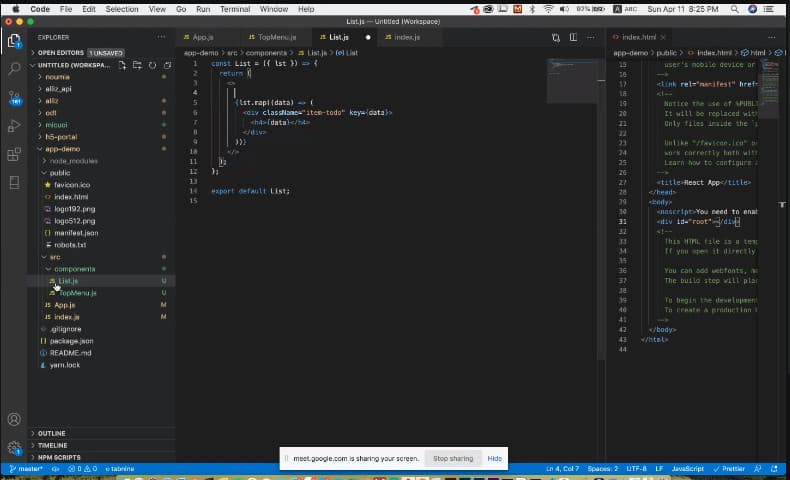
Task: Click the Refresh Explorer icon
Action: [x=151, y=65]
